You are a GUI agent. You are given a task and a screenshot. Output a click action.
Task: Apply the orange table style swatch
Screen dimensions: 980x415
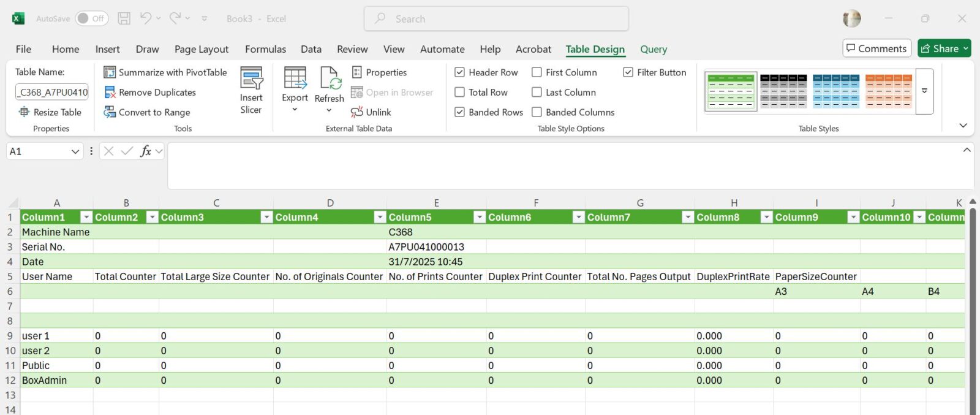point(889,91)
